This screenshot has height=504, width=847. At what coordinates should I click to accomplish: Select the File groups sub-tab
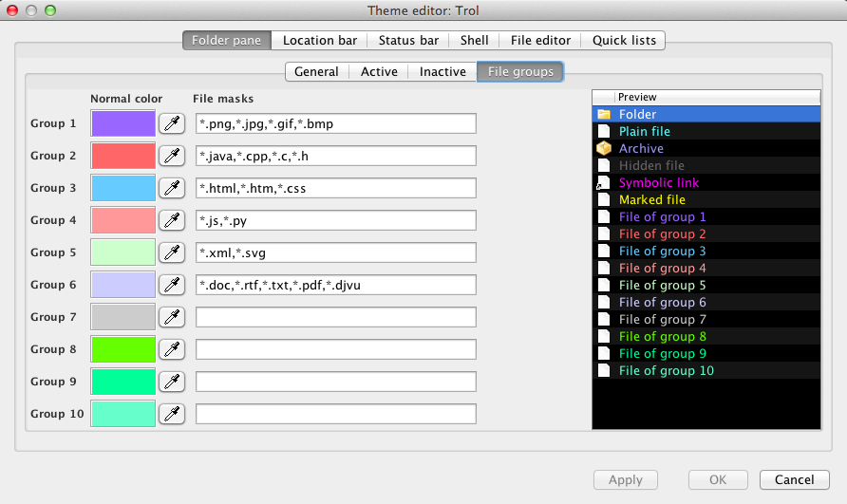(x=520, y=72)
